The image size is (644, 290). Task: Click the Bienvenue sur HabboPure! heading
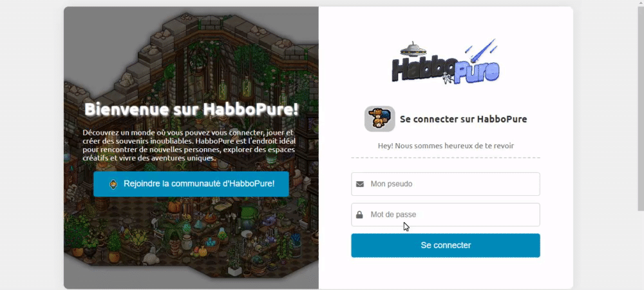[x=191, y=110]
